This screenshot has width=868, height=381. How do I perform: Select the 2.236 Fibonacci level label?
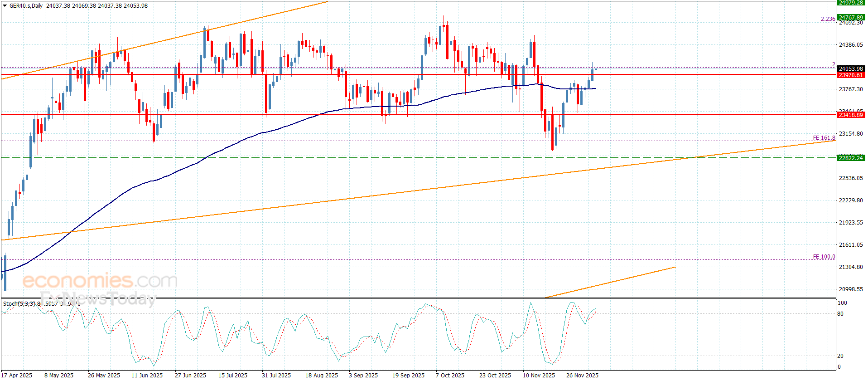click(828, 19)
